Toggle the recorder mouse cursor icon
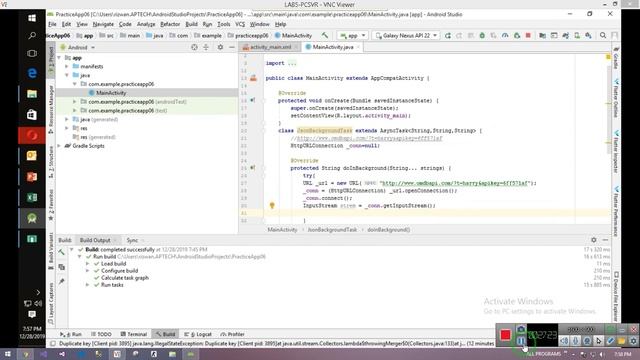The width and height of the screenshot is (640, 360). (598, 340)
